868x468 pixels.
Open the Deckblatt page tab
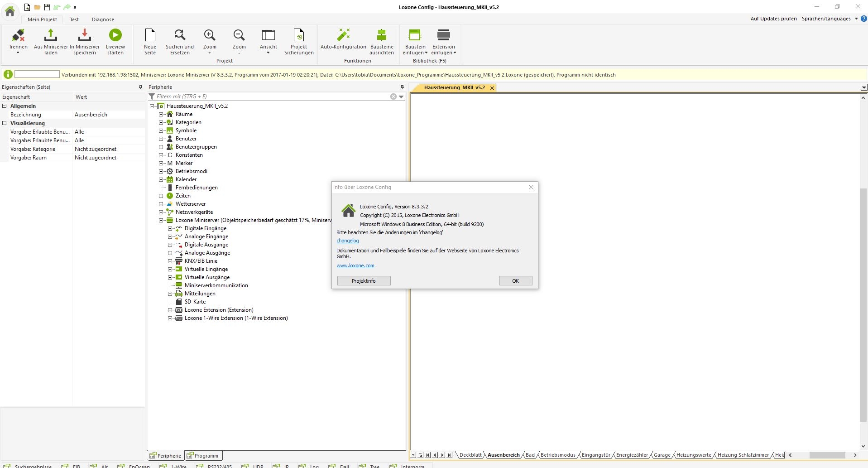(x=470, y=455)
